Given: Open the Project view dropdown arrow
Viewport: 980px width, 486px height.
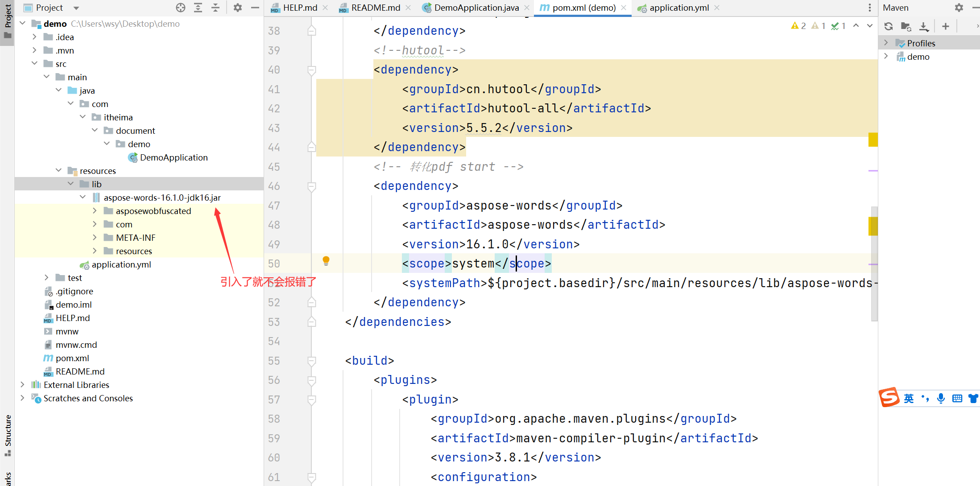Looking at the screenshot, I should click(x=76, y=8).
